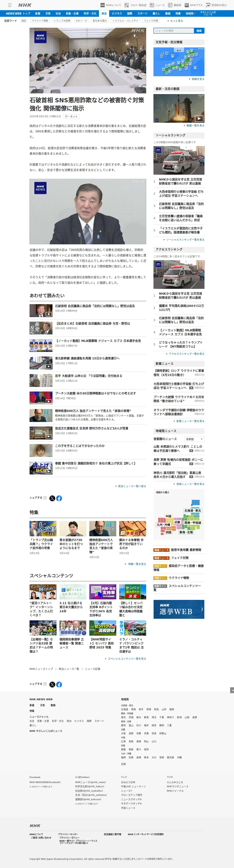Viewport: 234px width, 868px height.
Task: Open the センバツ組み合わせ決定 special content card
Action: coord(133,601)
